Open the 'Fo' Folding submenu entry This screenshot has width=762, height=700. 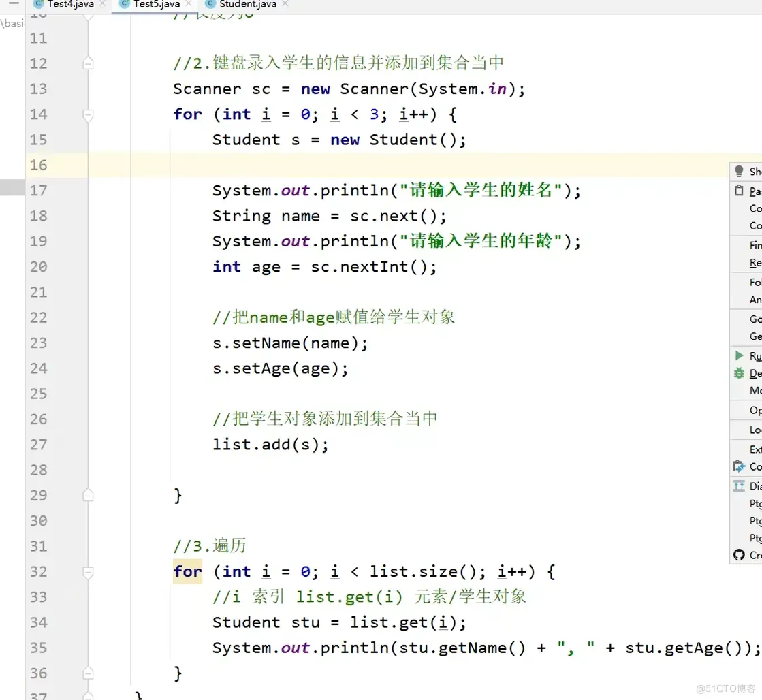click(x=755, y=282)
